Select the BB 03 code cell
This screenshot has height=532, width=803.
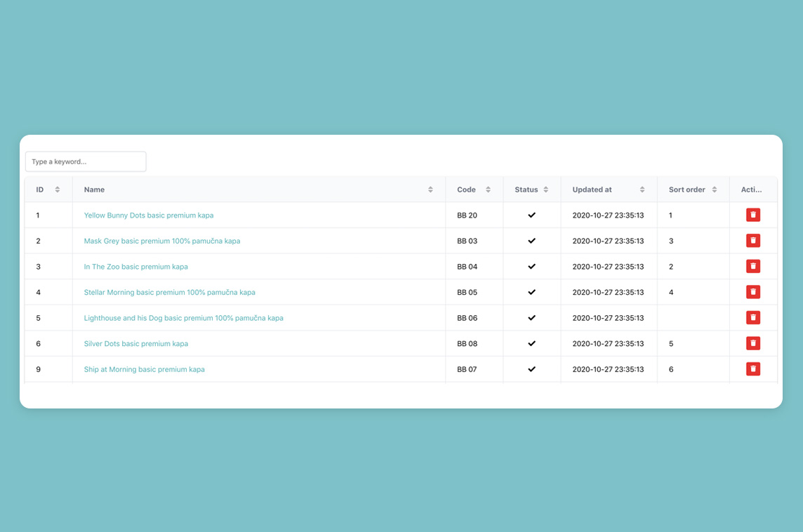pyautogui.click(x=467, y=241)
